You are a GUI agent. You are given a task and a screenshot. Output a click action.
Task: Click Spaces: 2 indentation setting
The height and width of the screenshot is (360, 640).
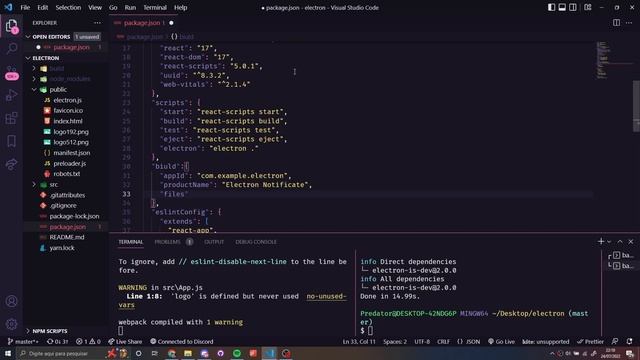[395, 342]
